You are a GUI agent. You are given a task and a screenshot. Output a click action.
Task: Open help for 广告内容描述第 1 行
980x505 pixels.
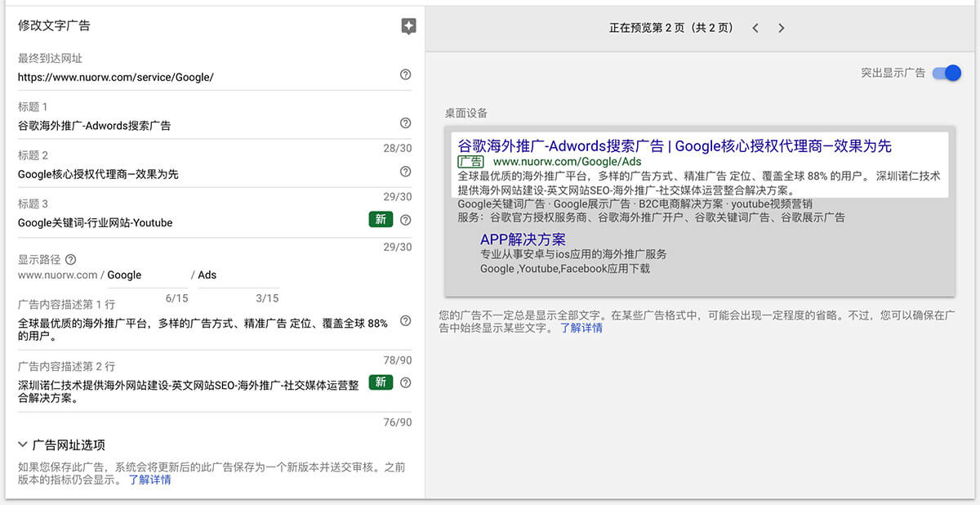[405, 321]
